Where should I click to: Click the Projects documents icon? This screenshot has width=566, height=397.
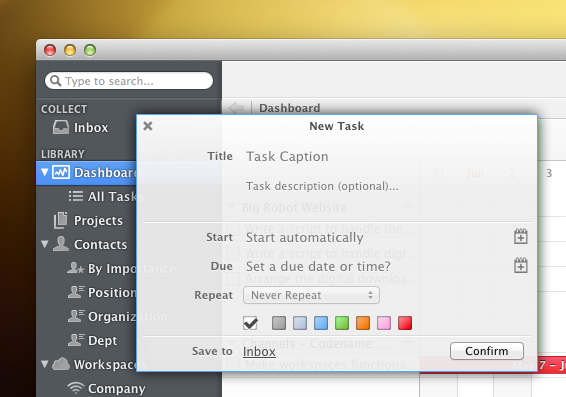(x=61, y=220)
